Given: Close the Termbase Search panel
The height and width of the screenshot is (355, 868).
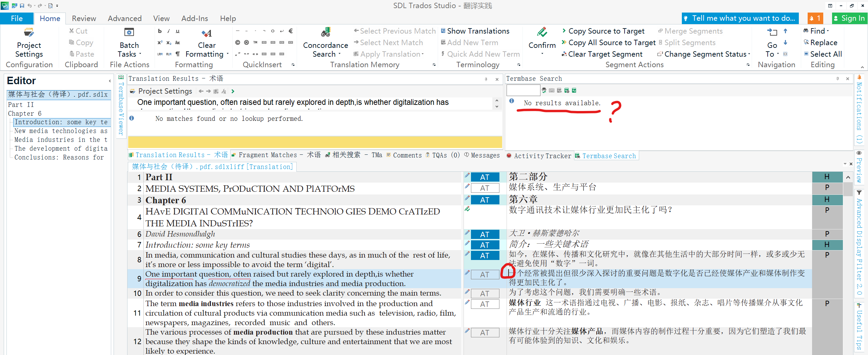Looking at the screenshot, I should click(848, 79).
